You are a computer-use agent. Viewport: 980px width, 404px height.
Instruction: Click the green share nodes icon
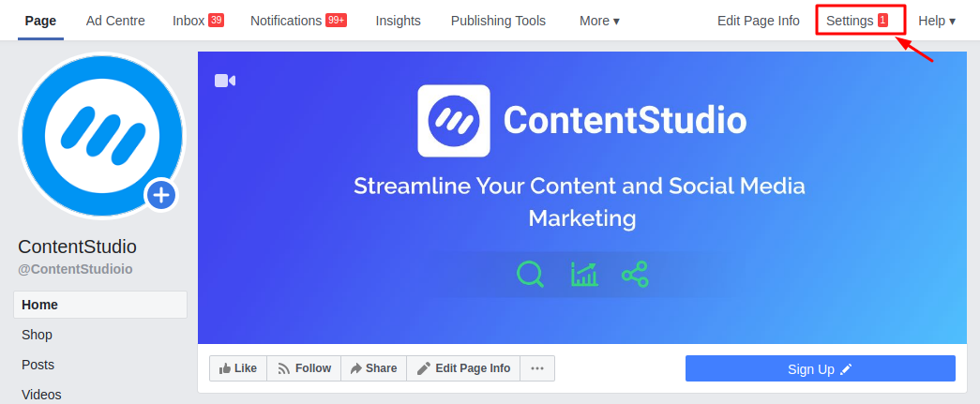click(x=635, y=274)
